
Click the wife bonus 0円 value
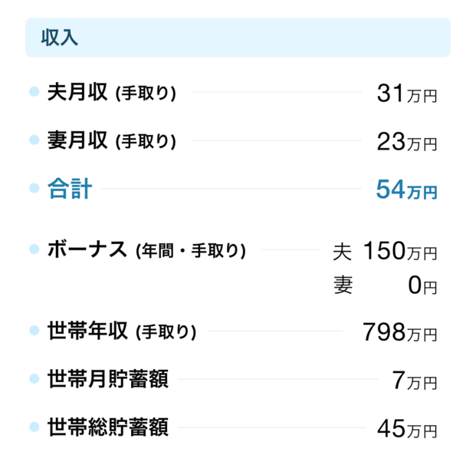pyautogui.click(x=422, y=285)
